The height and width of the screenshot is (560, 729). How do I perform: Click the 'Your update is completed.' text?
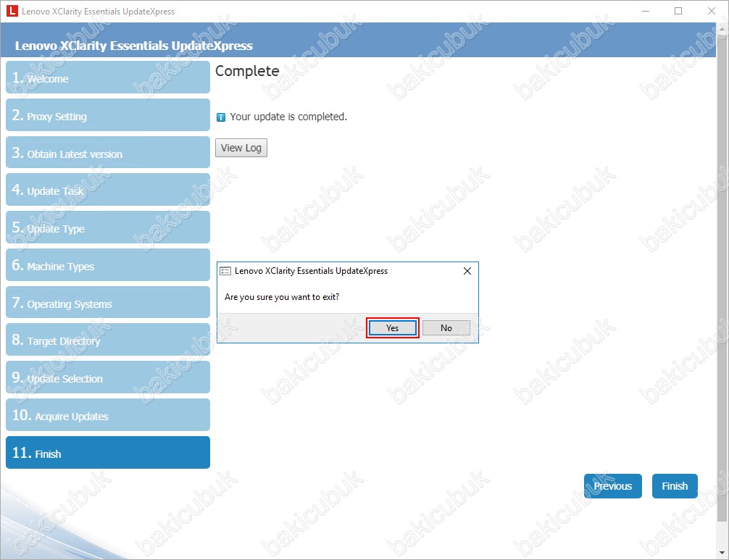coord(288,117)
